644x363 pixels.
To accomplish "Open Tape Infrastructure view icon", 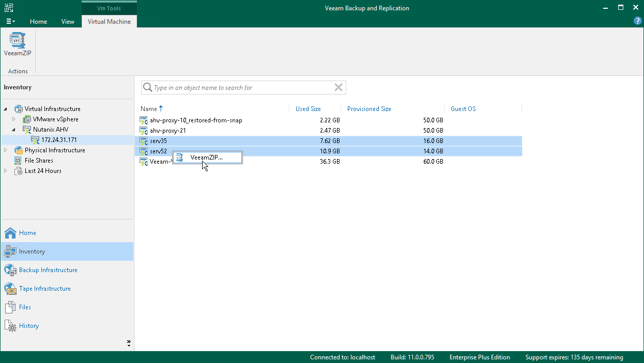I will tap(10, 289).
